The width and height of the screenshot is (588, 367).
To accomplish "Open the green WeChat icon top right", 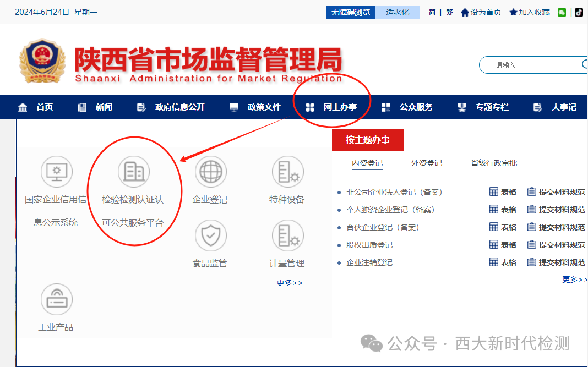I will (562, 12).
